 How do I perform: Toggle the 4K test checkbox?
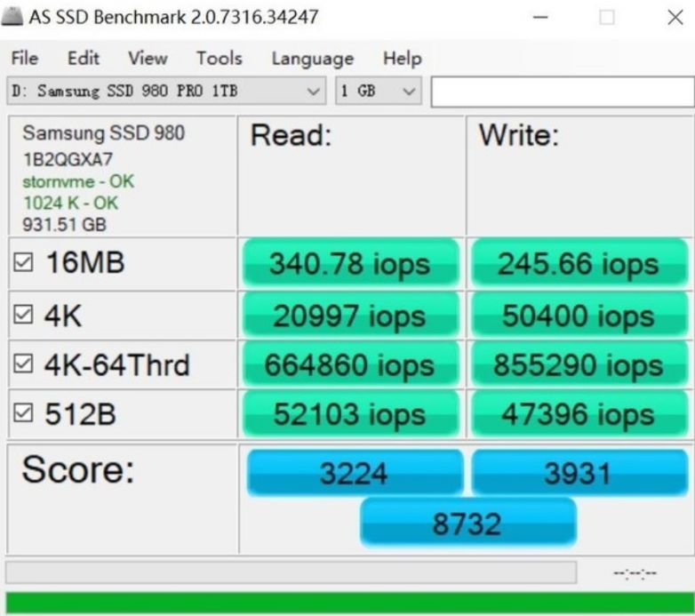23,315
